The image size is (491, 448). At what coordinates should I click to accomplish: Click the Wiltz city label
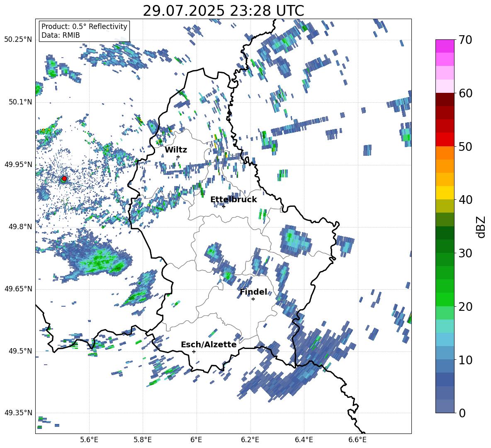(x=176, y=150)
